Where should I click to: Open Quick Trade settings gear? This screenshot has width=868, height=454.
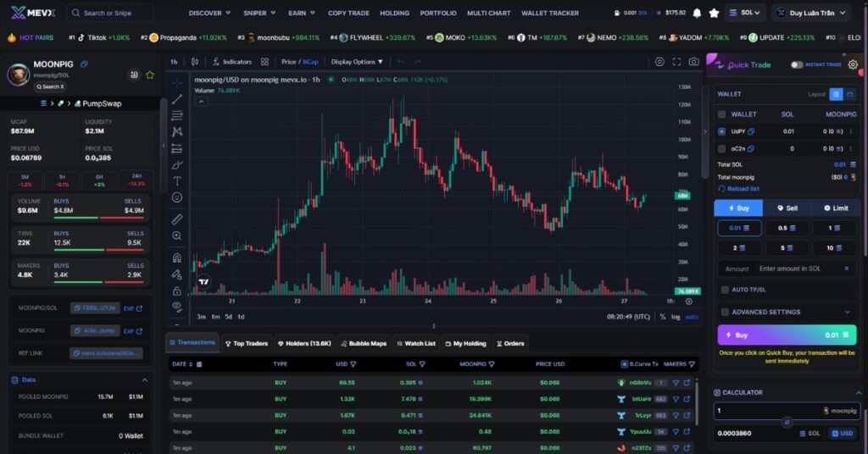tap(853, 64)
